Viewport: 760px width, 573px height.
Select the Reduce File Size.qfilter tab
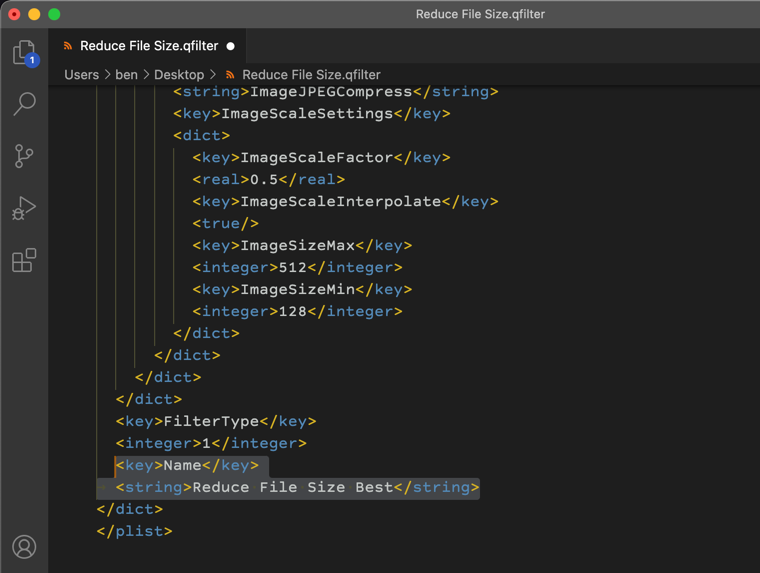click(x=148, y=46)
